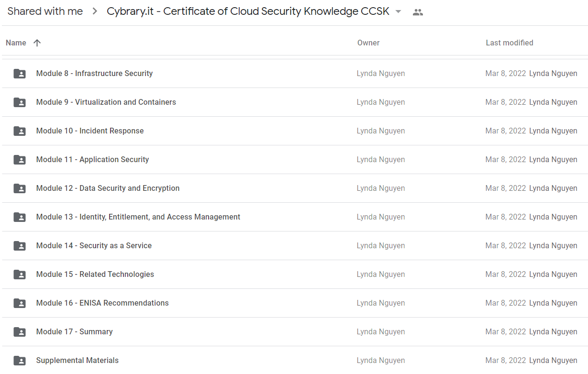Click Mar 8, 2022 date in Module 13 row

506,217
